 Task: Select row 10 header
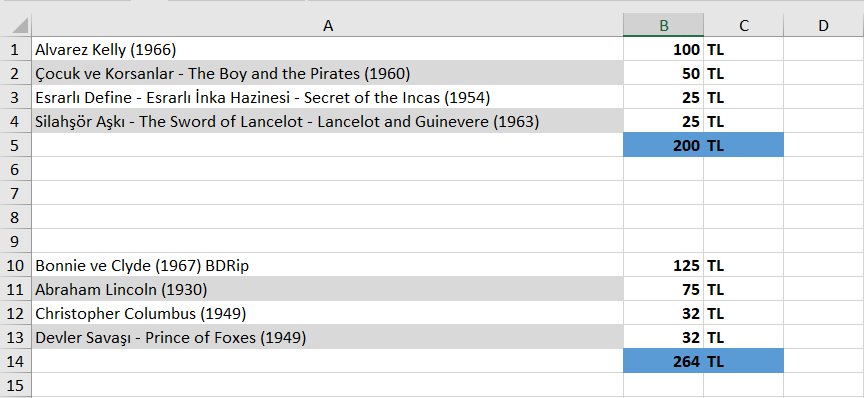coord(15,266)
